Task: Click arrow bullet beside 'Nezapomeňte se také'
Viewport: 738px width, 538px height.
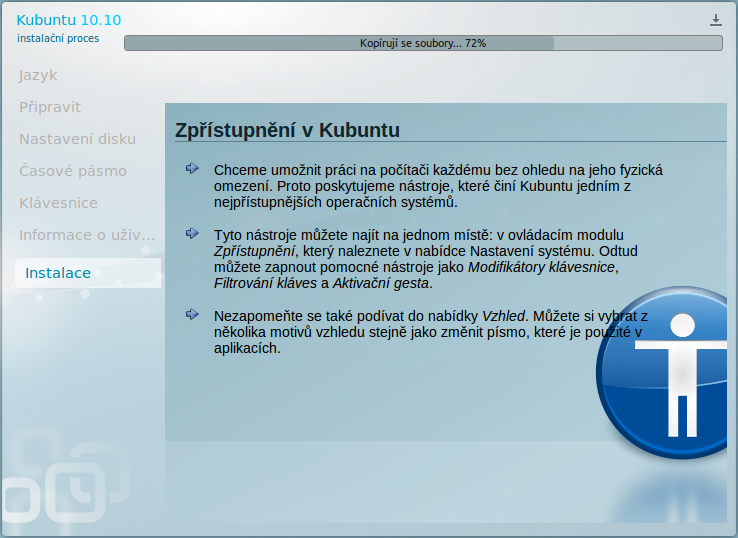Action: click(x=192, y=314)
